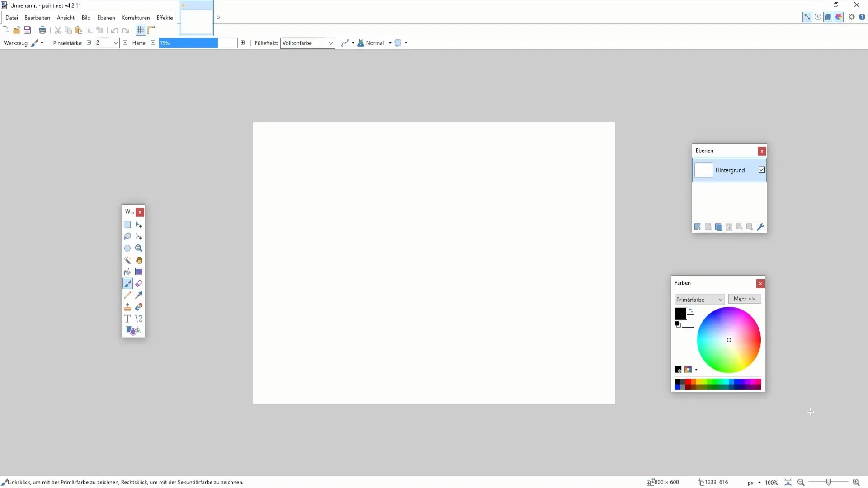Select the Magic Wand tool
868x488 pixels.
(127, 260)
